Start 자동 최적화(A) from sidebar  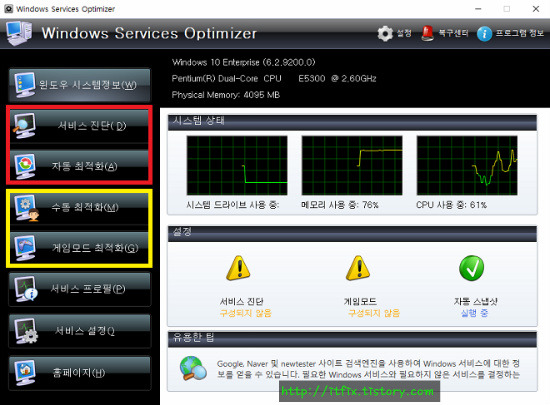pos(79,166)
